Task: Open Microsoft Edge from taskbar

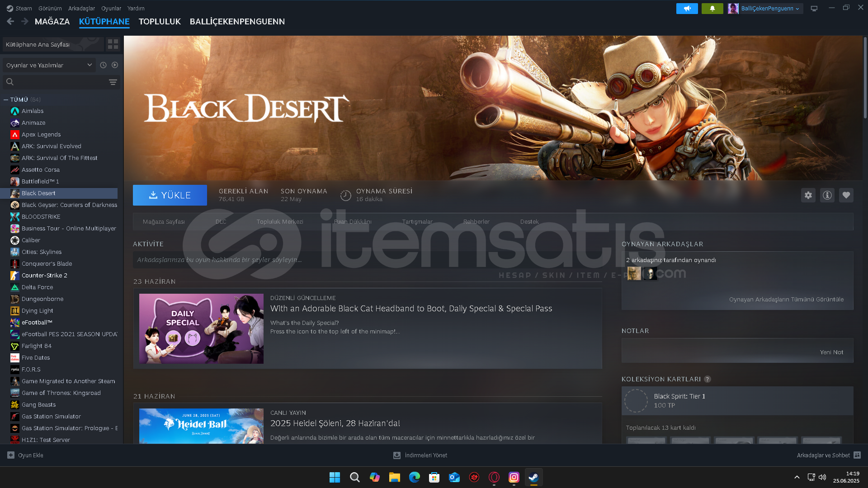Action: point(414,477)
